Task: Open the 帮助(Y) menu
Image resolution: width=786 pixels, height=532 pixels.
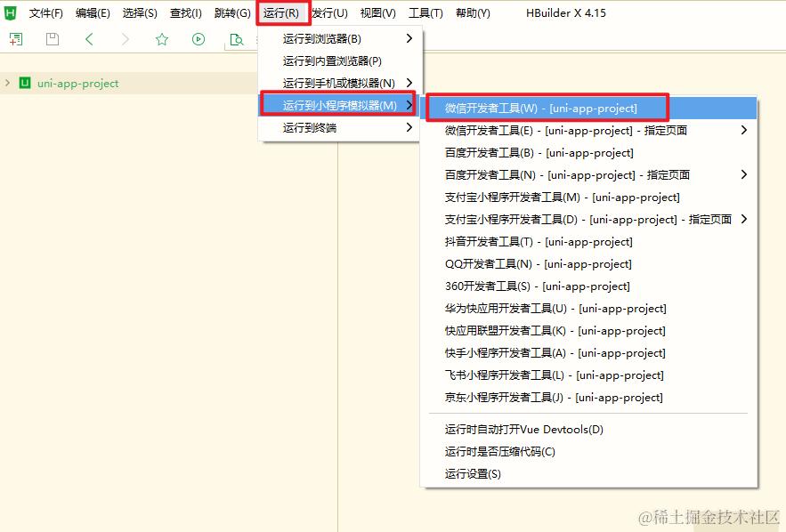Action: pos(473,13)
